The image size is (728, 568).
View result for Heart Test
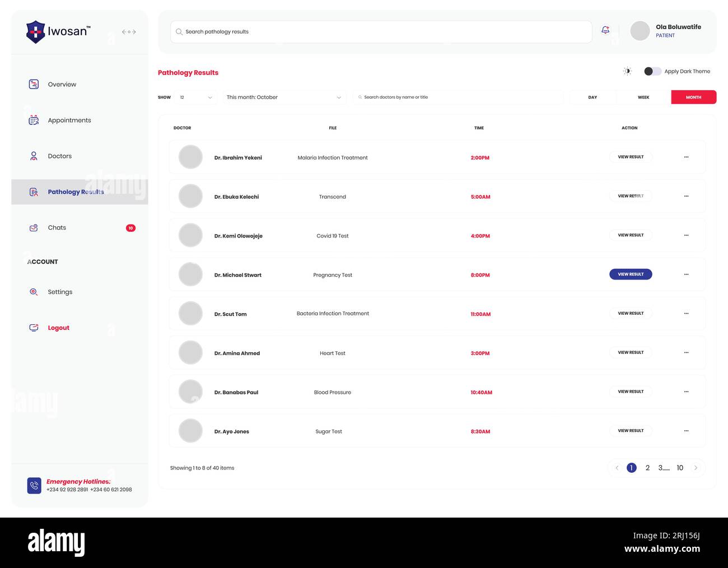coord(631,352)
